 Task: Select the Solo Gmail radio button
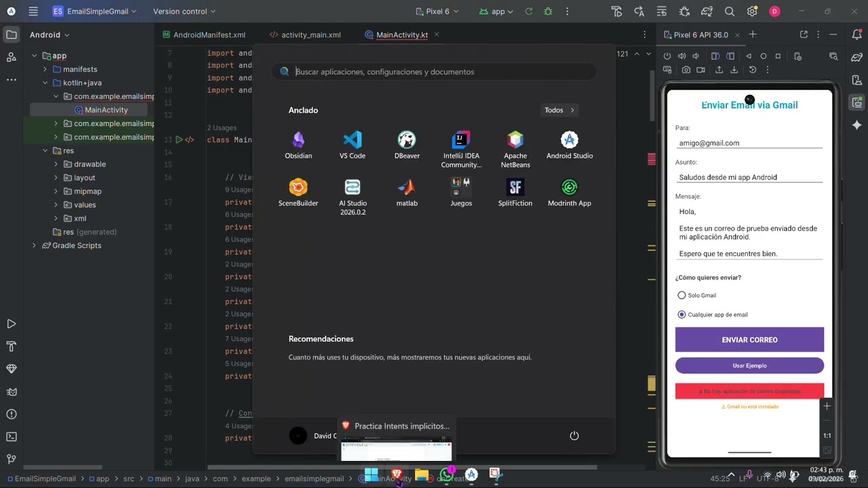[x=682, y=296]
